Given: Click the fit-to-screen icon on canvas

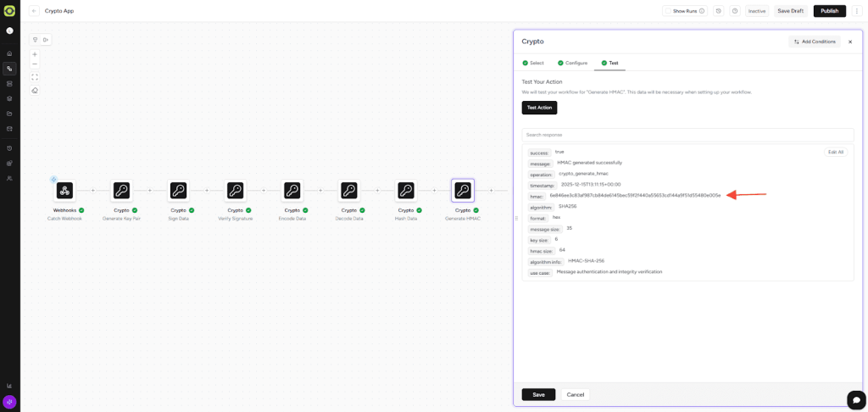Looking at the screenshot, I should click(35, 77).
